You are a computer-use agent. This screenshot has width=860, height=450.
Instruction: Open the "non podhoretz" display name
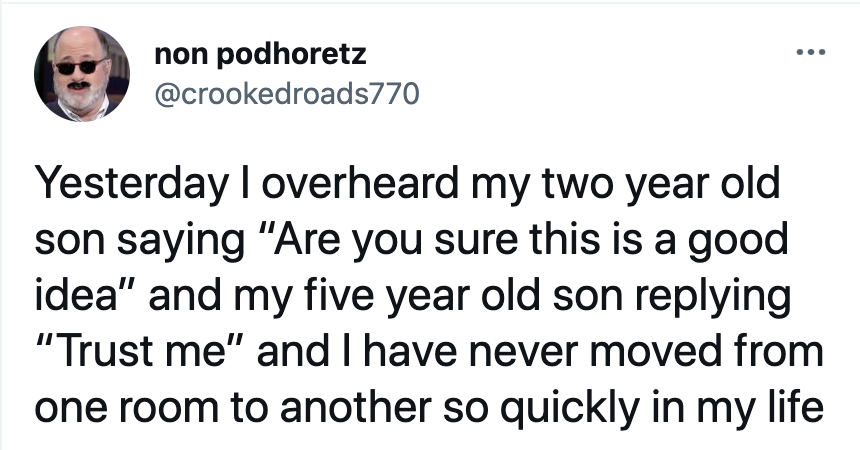pyautogui.click(x=261, y=54)
